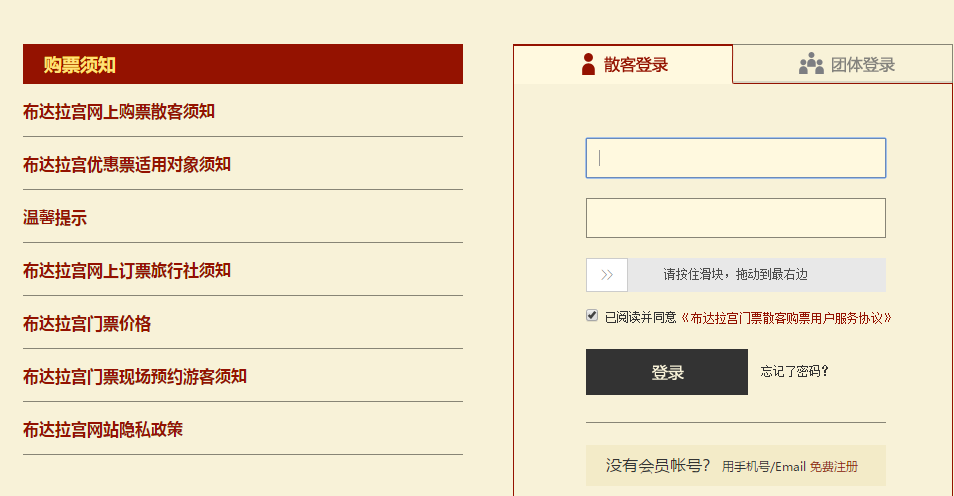Click the second password input field
954x496 pixels.
pyautogui.click(x=735, y=218)
